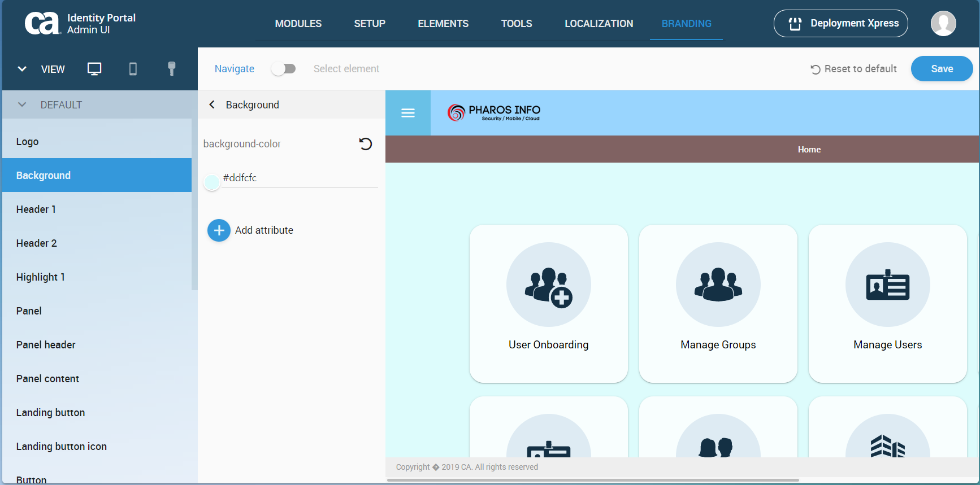This screenshot has height=485, width=980.
Task: Click the Manage Groups label
Action: coord(718,345)
